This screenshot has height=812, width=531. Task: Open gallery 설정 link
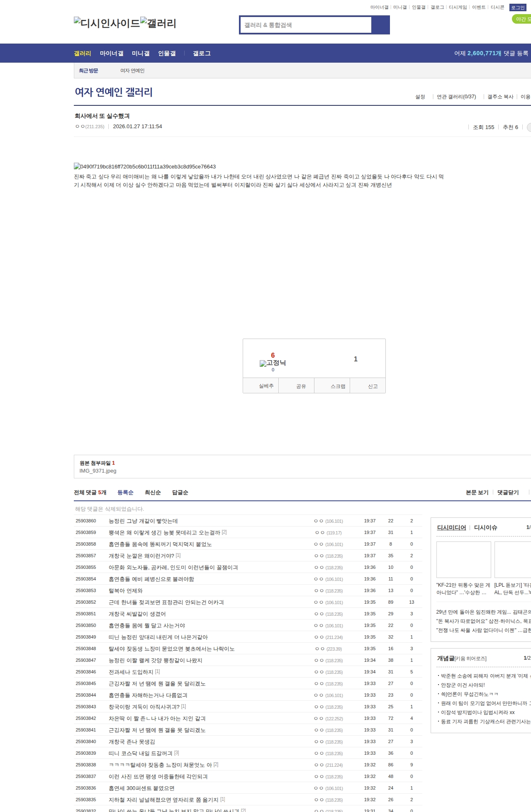pyautogui.click(x=420, y=97)
